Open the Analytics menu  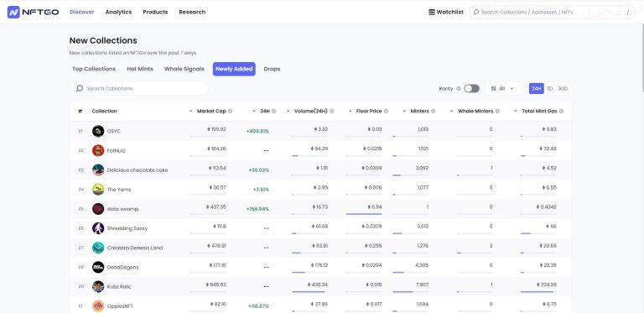118,13
